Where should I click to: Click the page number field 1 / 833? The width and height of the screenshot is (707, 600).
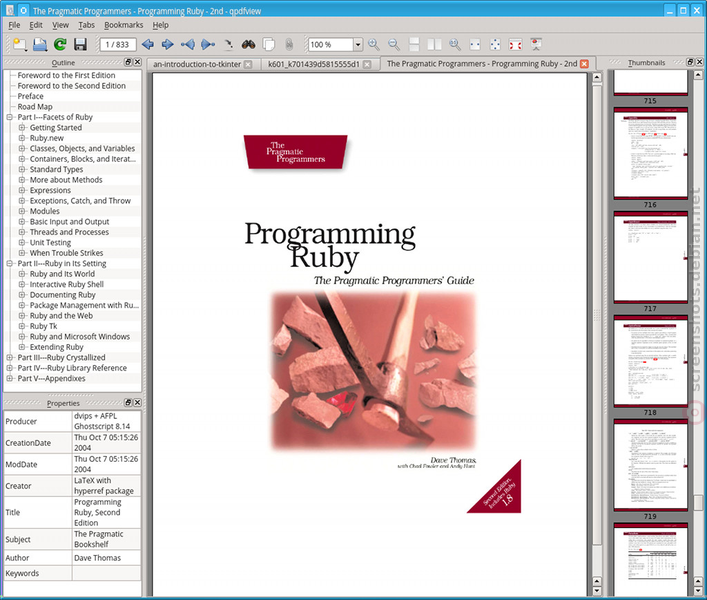pos(118,44)
